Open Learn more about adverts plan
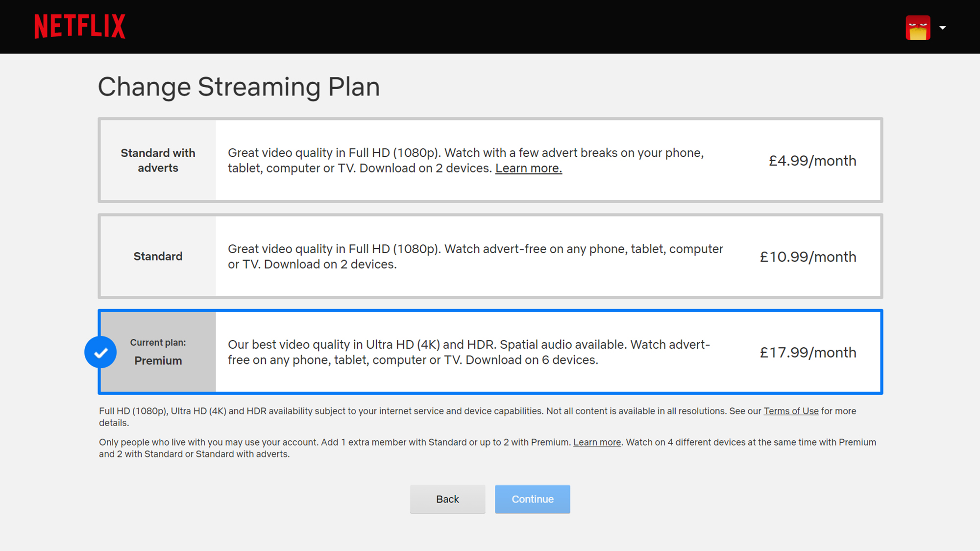This screenshot has height=551, width=980. [528, 168]
